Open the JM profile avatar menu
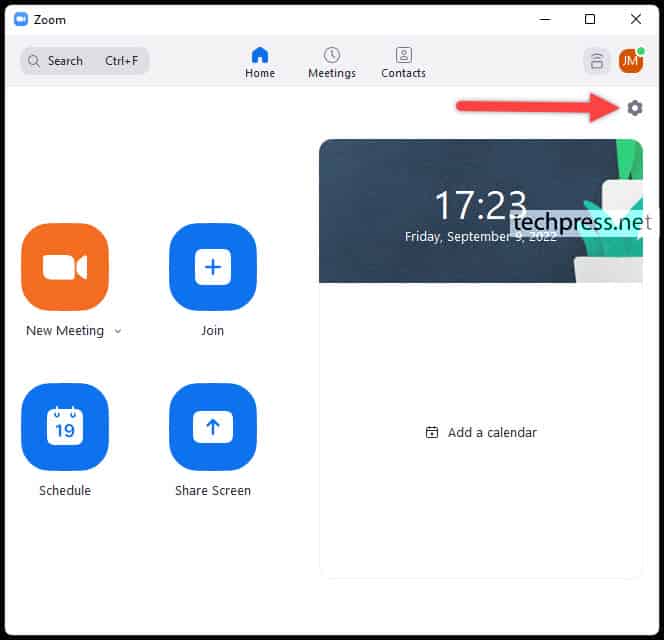The width and height of the screenshot is (664, 640). pos(631,61)
